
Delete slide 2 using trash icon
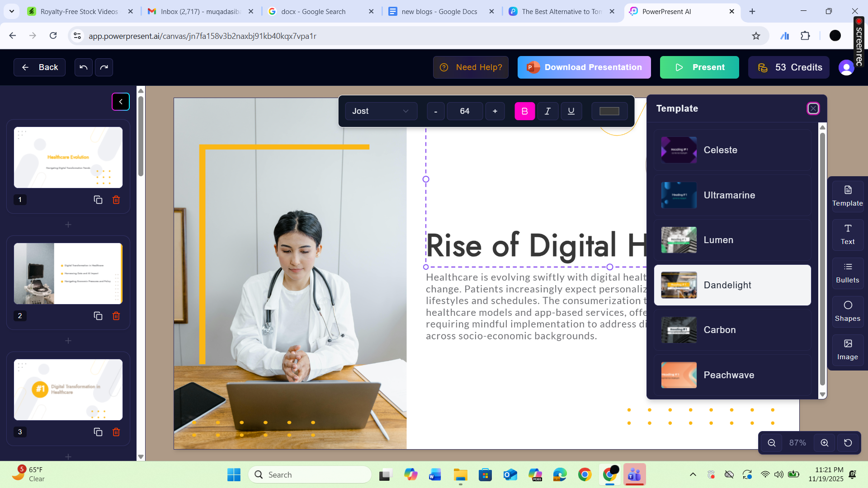click(116, 316)
